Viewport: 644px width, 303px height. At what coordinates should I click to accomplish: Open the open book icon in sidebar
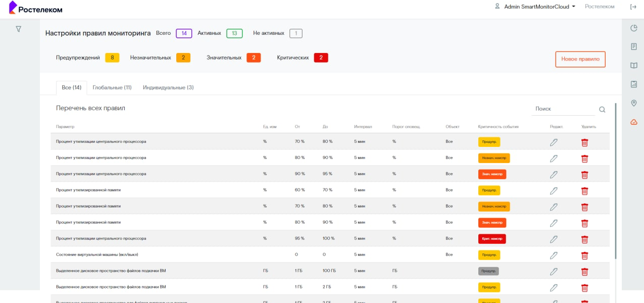(633, 66)
